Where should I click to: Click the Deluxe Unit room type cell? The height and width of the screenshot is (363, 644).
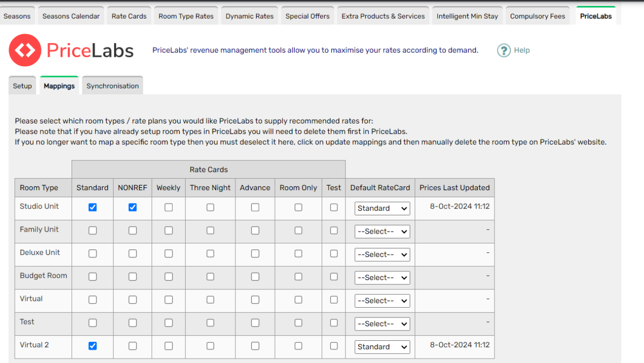pos(43,255)
